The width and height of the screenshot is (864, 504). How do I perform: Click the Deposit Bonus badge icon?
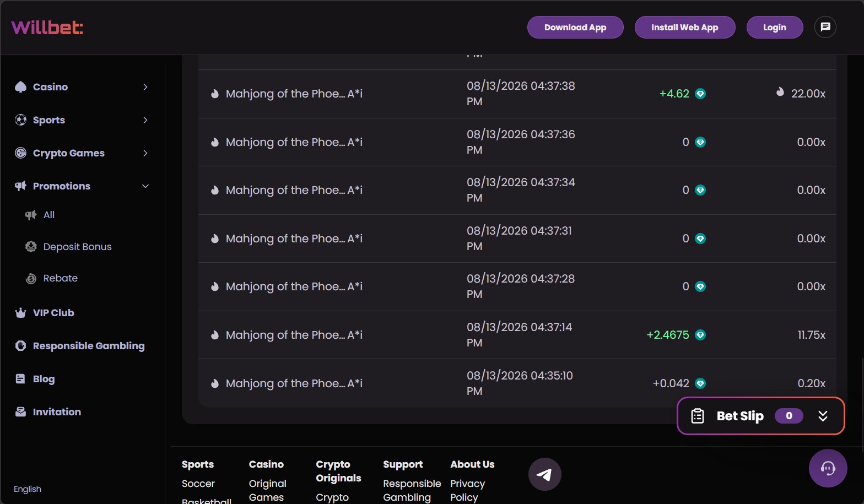(31, 247)
